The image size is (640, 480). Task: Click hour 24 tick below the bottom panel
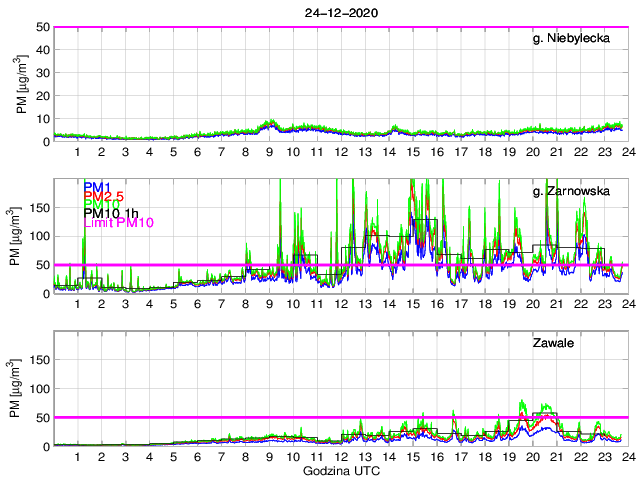pos(627,457)
